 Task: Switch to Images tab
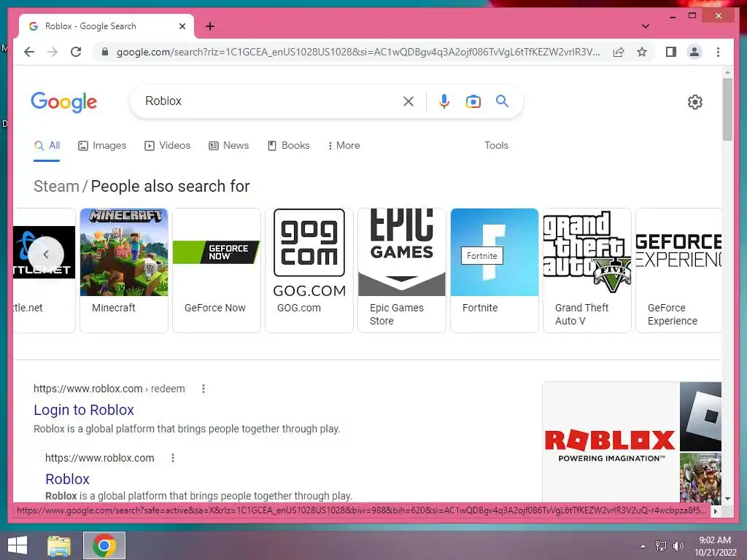click(102, 146)
